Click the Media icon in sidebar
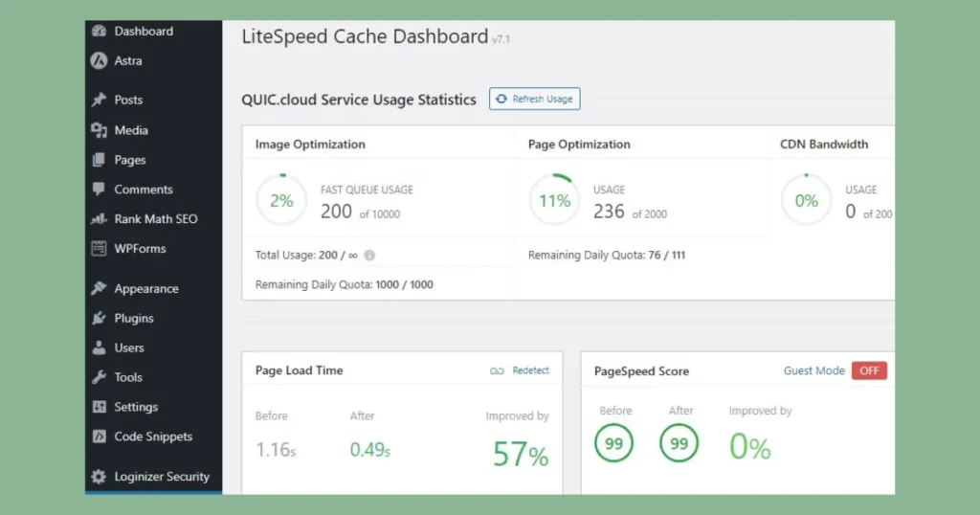The width and height of the screenshot is (980, 515). click(x=99, y=130)
